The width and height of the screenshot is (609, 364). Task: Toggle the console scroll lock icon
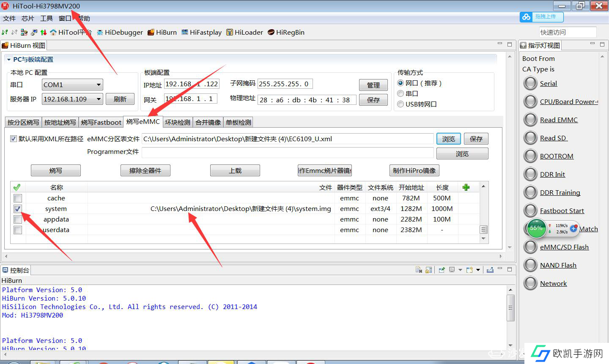tap(429, 270)
